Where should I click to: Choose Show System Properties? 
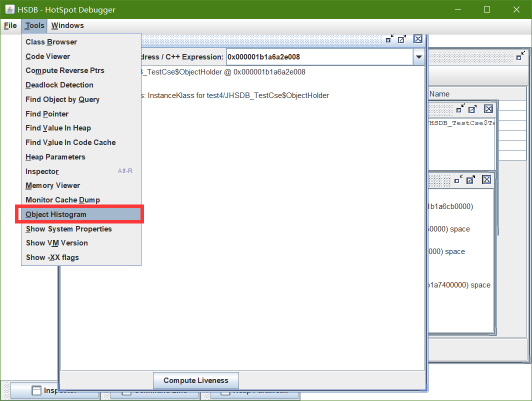[81, 229]
